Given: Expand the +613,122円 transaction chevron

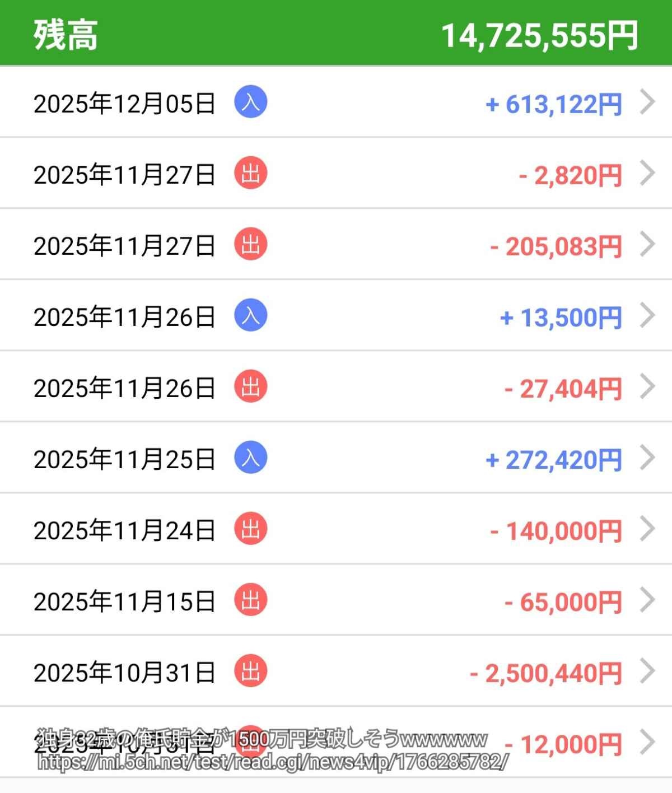Looking at the screenshot, I should pos(647,103).
